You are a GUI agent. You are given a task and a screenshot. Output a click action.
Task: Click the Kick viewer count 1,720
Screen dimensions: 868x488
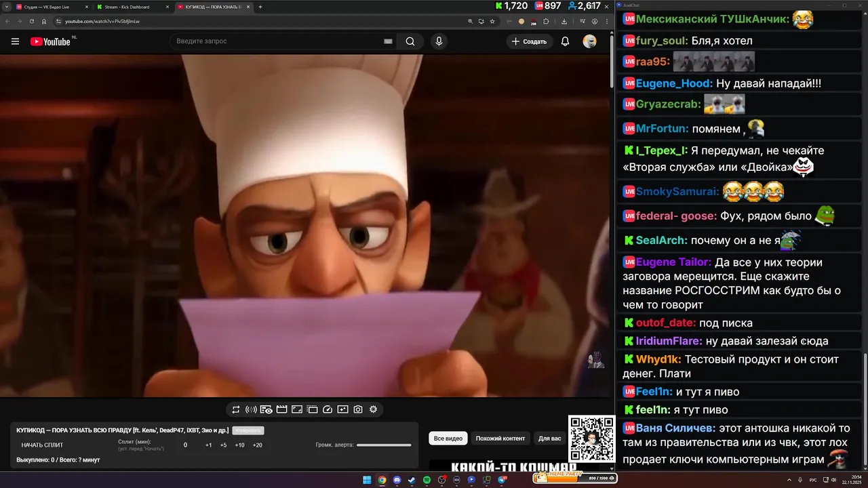[511, 5]
